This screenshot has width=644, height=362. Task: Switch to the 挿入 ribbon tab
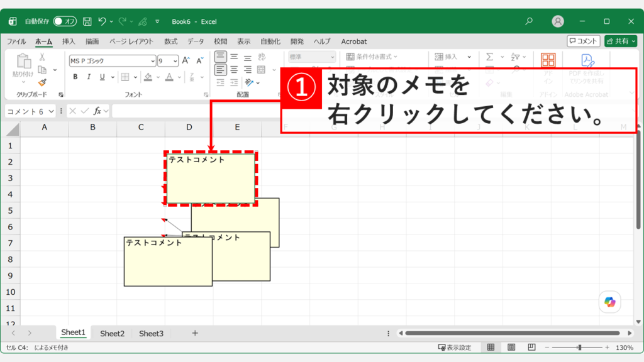click(69, 41)
